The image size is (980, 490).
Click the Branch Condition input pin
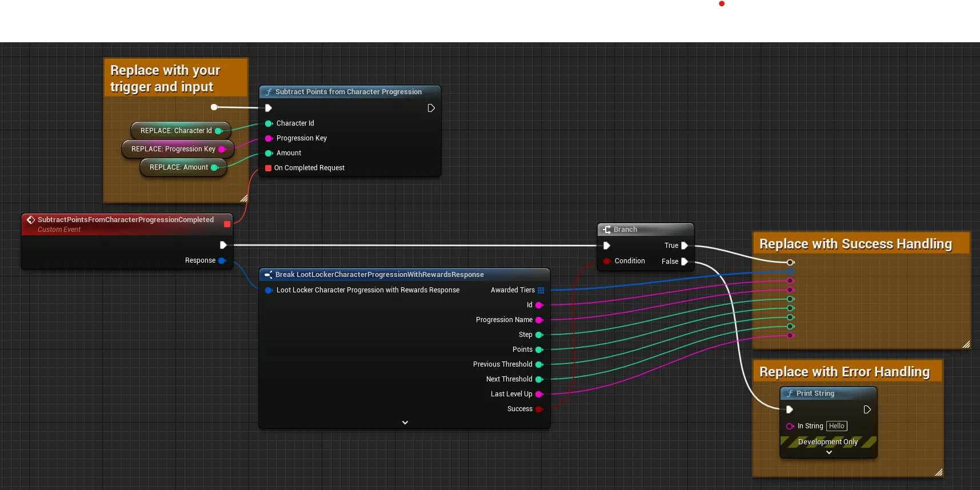point(607,261)
